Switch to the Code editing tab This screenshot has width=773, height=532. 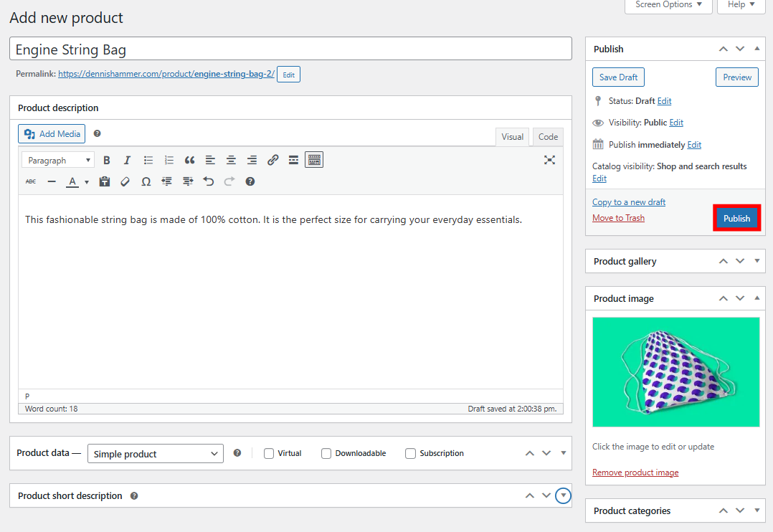547,136
